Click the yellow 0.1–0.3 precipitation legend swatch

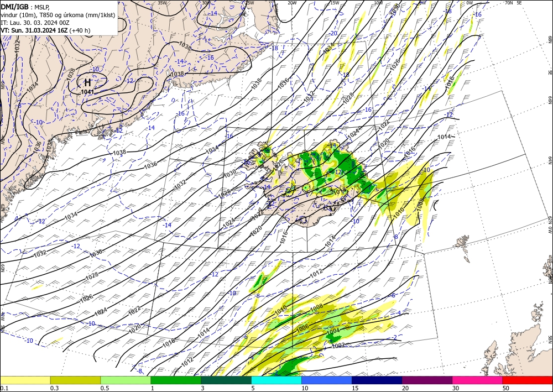point(25,380)
